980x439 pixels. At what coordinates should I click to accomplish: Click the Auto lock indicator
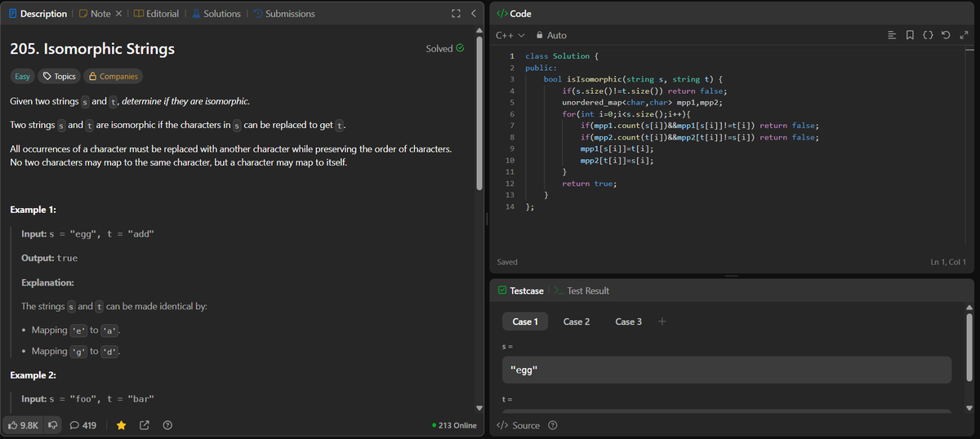[551, 35]
